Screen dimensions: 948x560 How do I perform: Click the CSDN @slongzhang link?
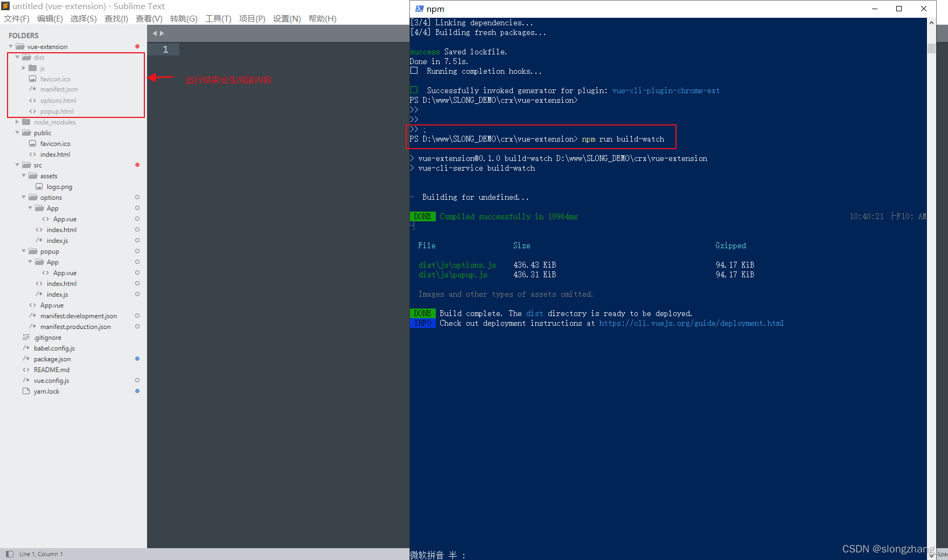point(887,548)
